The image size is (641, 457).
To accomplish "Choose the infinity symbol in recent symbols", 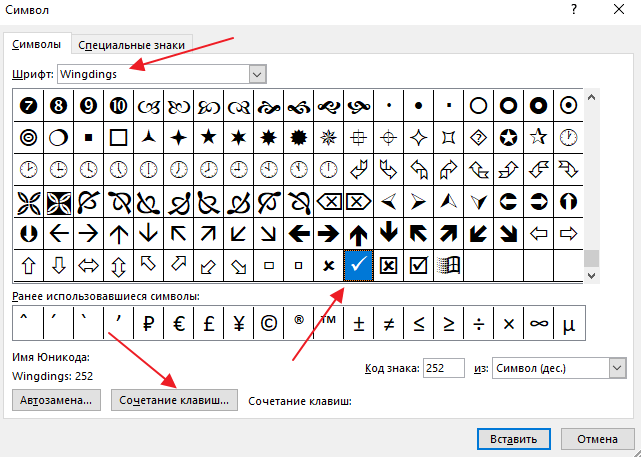I will coord(538,323).
